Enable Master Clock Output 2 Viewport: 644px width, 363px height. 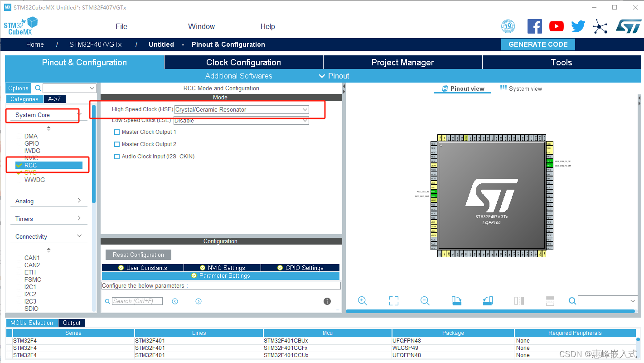(116, 144)
